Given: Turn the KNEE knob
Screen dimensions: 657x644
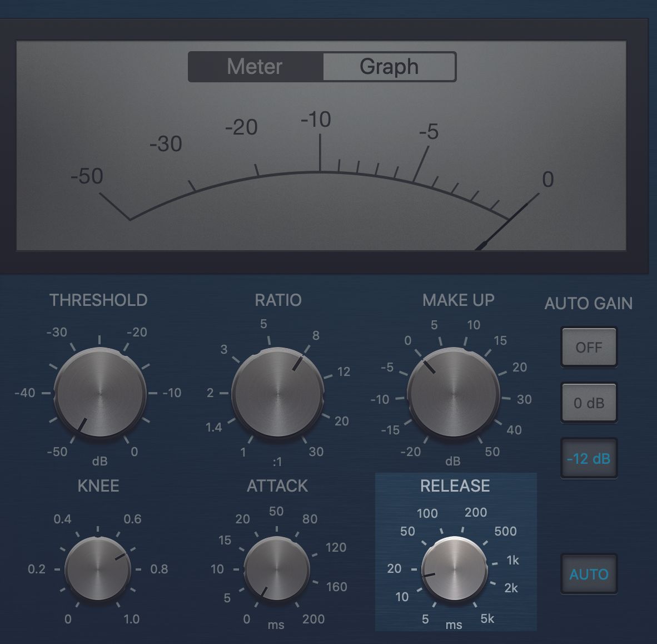Looking at the screenshot, I should [x=98, y=569].
